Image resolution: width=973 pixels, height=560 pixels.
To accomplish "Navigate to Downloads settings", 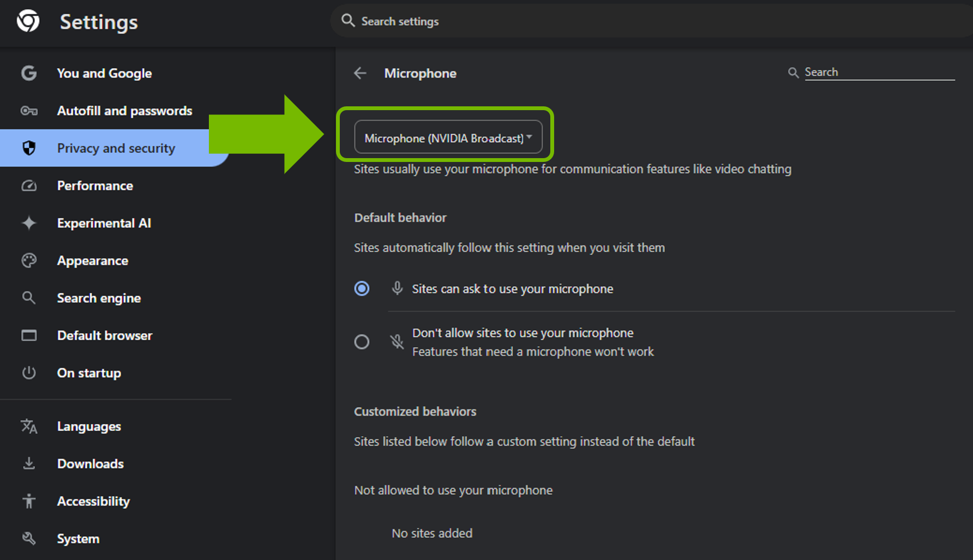I will tap(90, 463).
